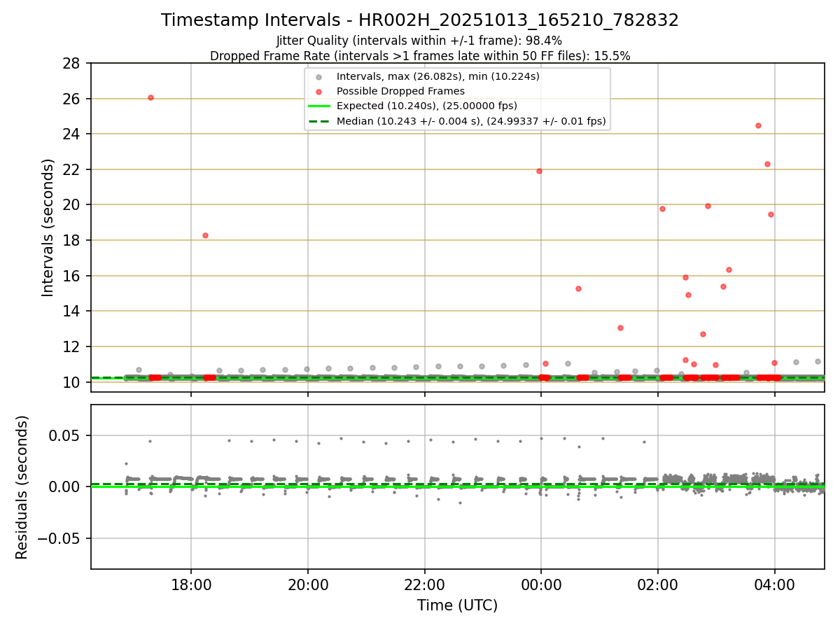
Task: Click the dashed green line sample beside "Median" in the legend
Action: tap(319, 121)
